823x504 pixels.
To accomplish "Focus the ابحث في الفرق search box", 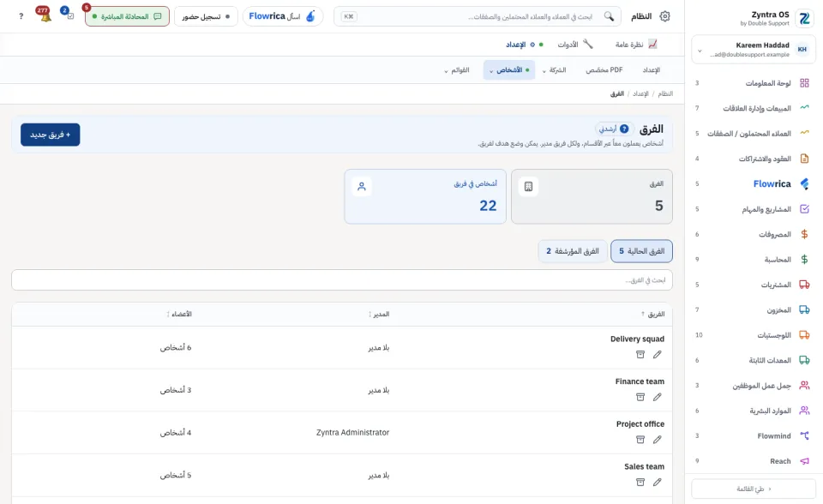I will point(342,279).
